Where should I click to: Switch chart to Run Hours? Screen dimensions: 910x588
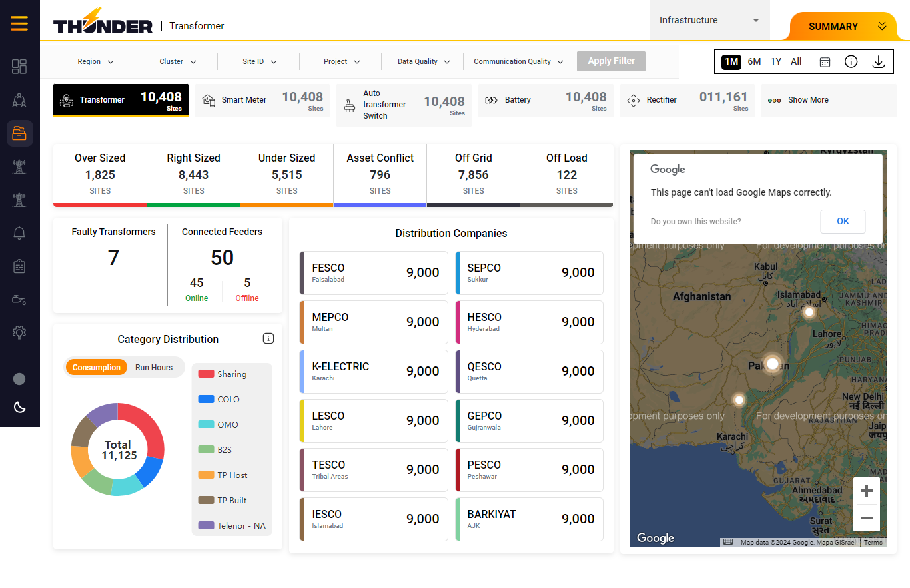[x=154, y=368]
